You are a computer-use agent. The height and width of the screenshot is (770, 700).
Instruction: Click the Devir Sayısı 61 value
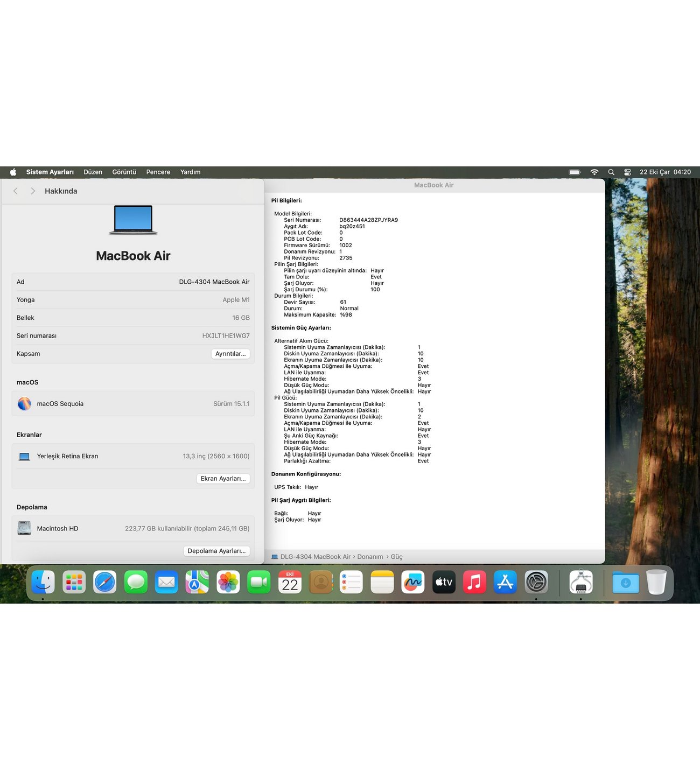[x=343, y=302]
